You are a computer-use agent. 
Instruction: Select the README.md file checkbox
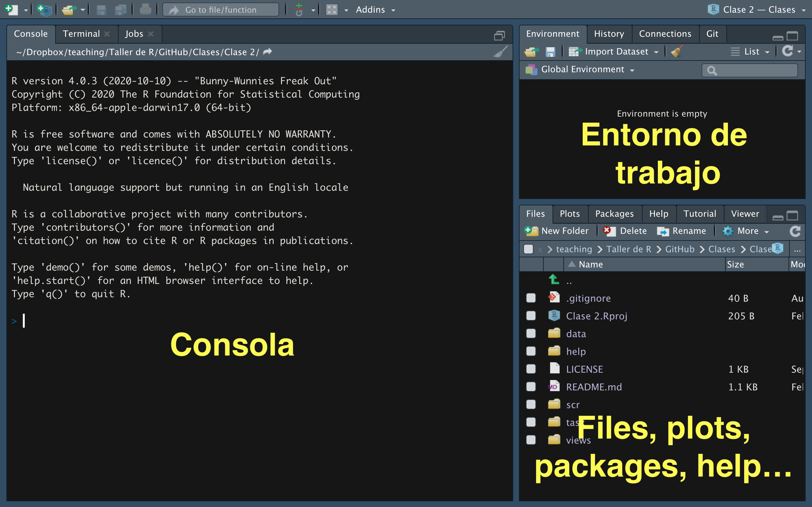pyautogui.click(x=531, y=387)
